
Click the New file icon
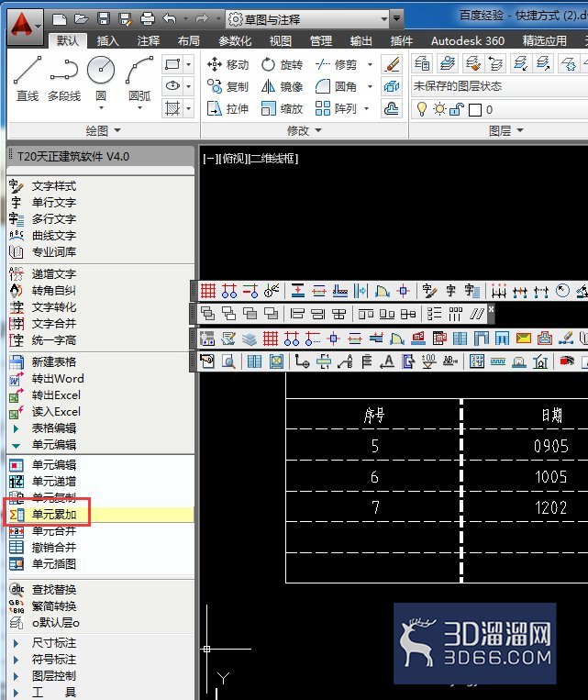(60, 19)
